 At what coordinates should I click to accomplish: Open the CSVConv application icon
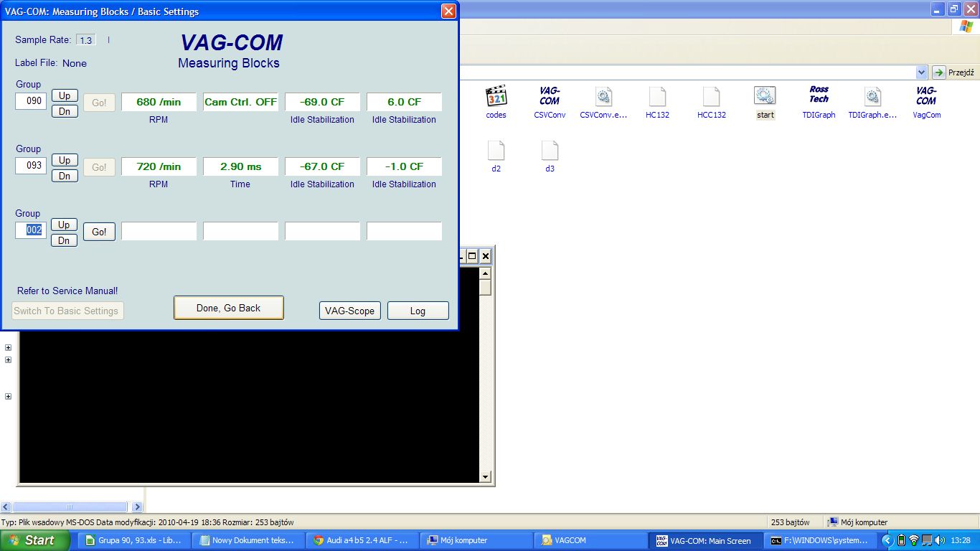coord(550,96)
